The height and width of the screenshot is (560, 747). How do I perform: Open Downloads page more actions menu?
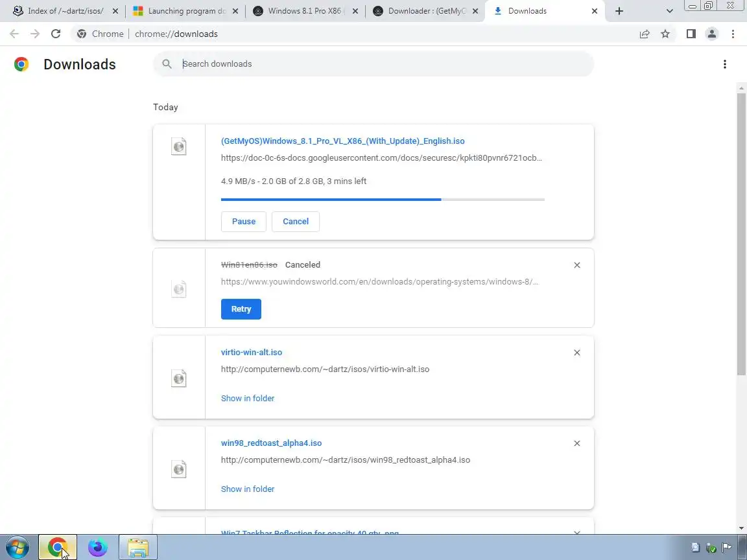[724, 64]
